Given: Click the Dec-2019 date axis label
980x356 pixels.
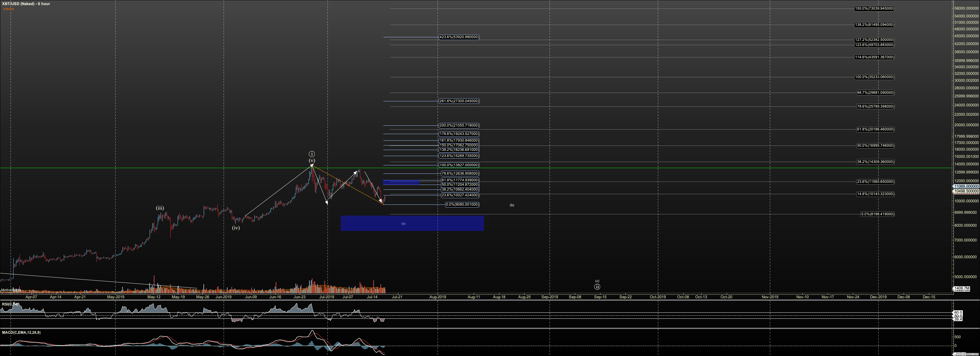Looking at the screenshot, I should [x=879, y=297].
